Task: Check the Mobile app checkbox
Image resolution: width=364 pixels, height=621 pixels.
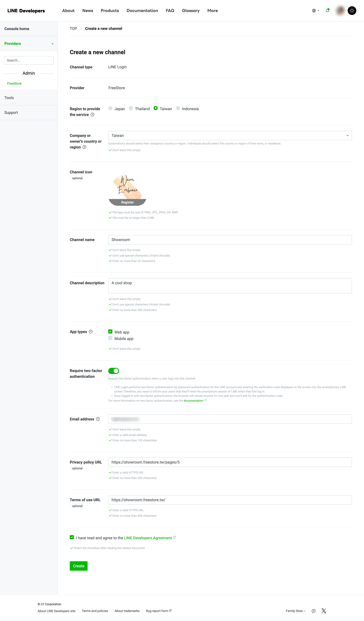Action: [x=110, y=338]
